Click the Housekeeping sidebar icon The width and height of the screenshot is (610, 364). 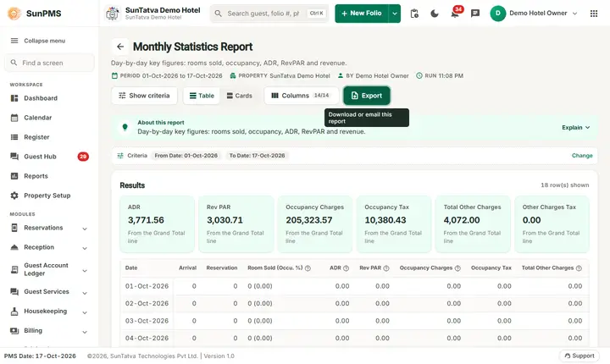click(14, 312)
